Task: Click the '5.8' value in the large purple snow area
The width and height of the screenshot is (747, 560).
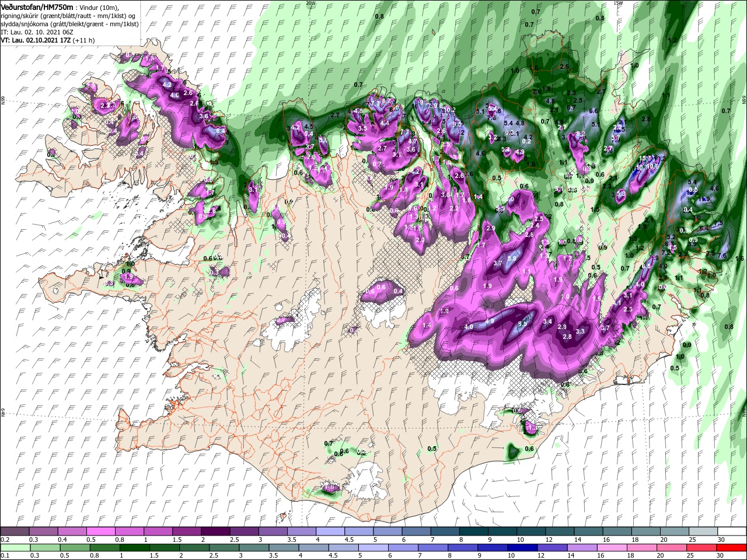Action: coord(512,258)
